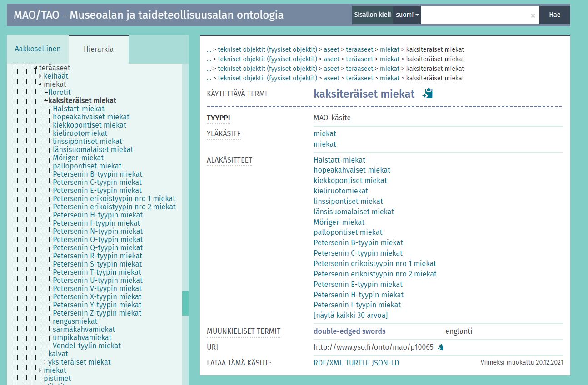Select Vendel-tyylin miekat in the tree
Screen dimensions: 588x385
tap(87, 346)
